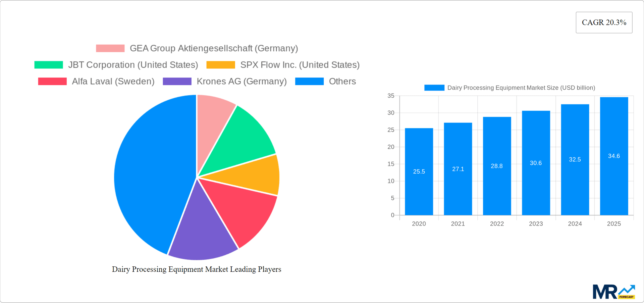Screen dimensions: 644x303
Task: Click the GEA Group legend color swatch
Action: point(110,48)
